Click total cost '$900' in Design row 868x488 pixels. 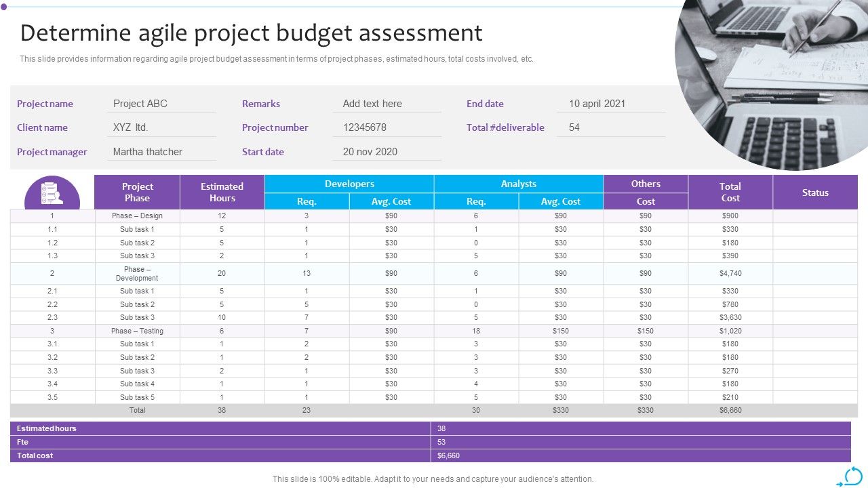(x=730, y=216)
